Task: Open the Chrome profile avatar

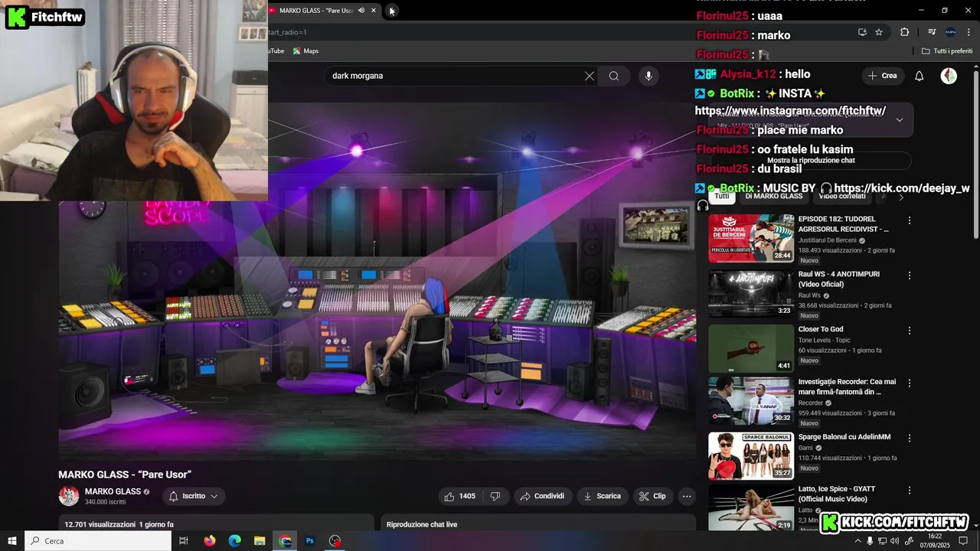Action: [950, 32]
